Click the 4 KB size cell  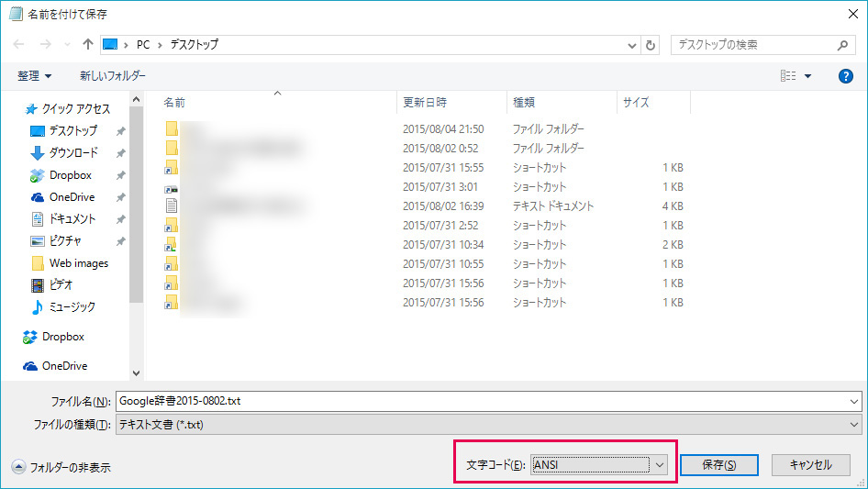tap(673, 206)
